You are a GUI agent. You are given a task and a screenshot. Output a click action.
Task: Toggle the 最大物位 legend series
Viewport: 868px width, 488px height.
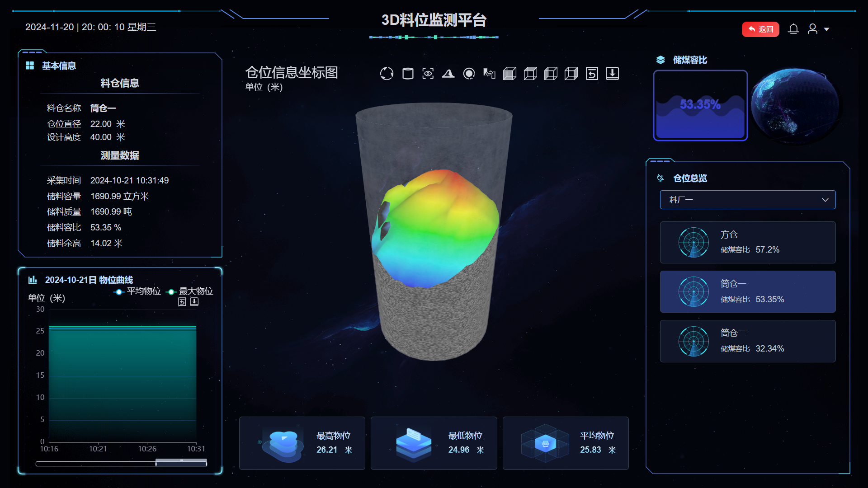(x=190, y=291)
